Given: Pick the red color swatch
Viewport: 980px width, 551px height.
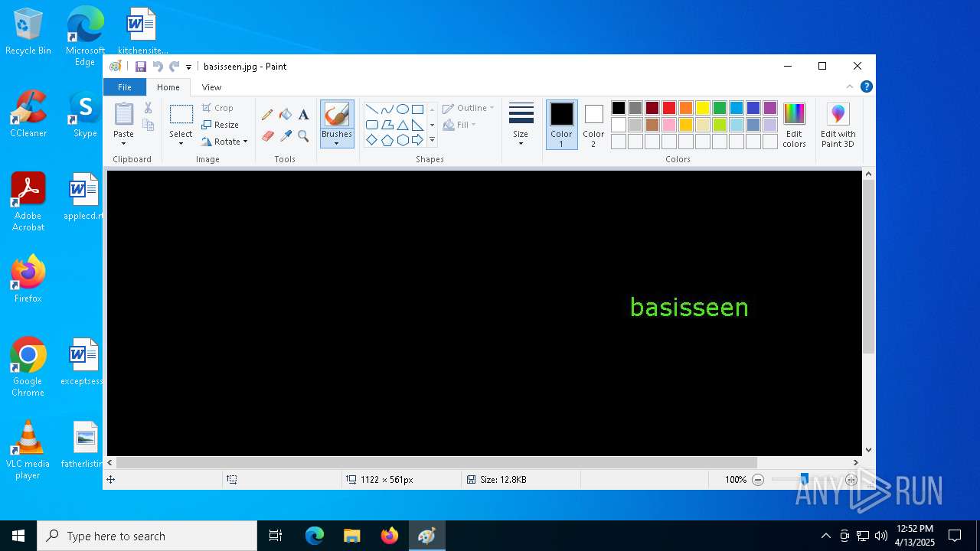Looking at the screenshot, I should pyautogui.click(x=669, y=108).
